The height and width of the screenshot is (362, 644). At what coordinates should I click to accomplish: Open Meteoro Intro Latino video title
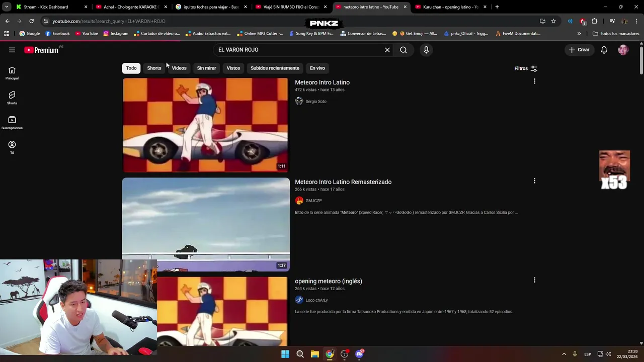(322, 82)
